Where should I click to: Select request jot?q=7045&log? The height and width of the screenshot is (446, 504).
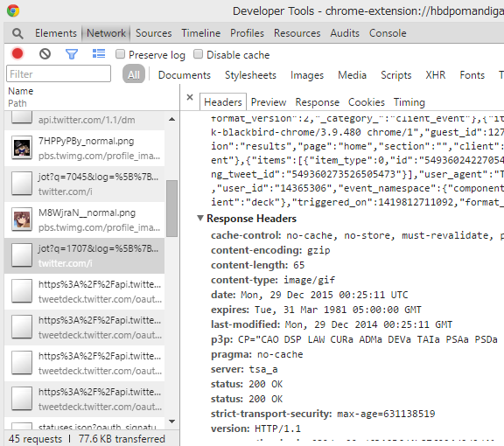point(85,185)
